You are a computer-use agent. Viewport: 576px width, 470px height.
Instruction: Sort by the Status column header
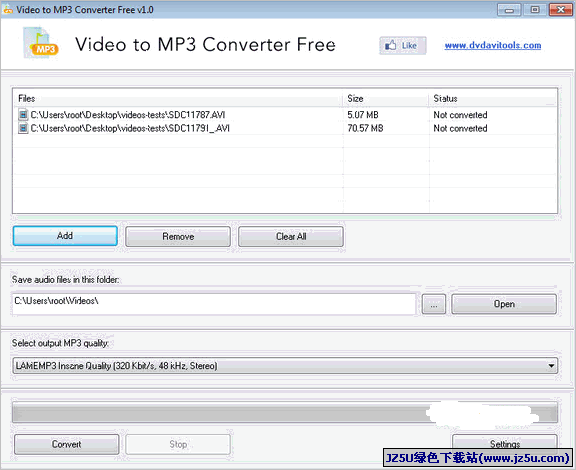pos(492,98)
